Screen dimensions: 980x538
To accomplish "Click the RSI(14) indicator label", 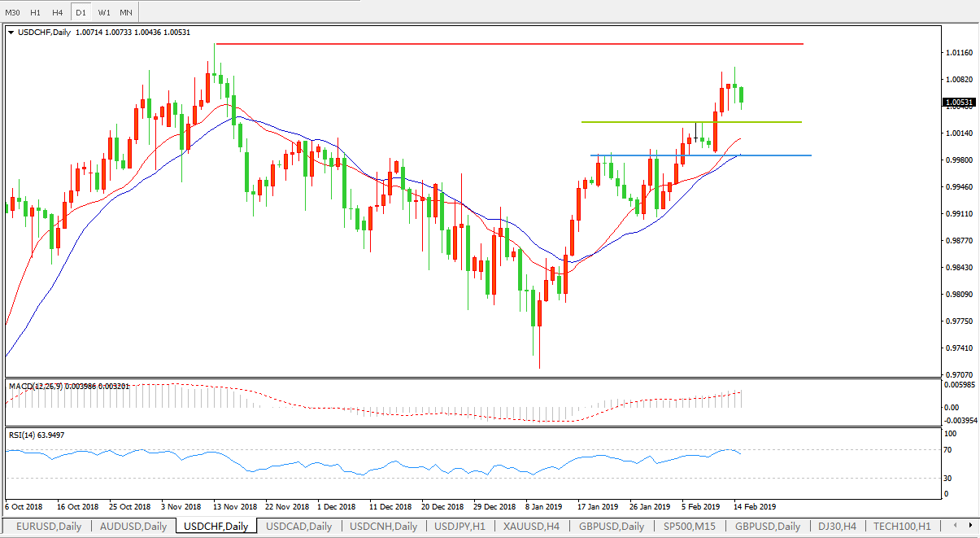I will [37, 435].
